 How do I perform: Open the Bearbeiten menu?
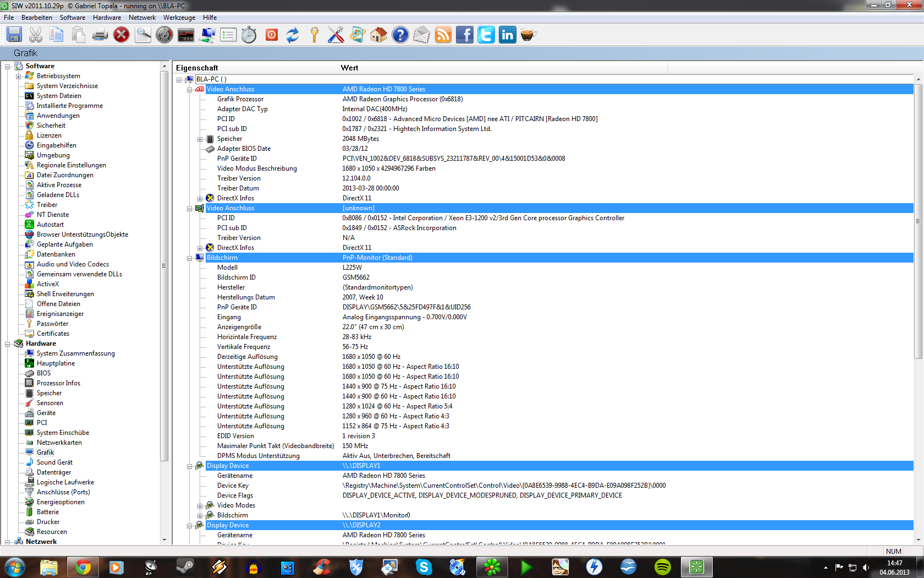[37, 18]
